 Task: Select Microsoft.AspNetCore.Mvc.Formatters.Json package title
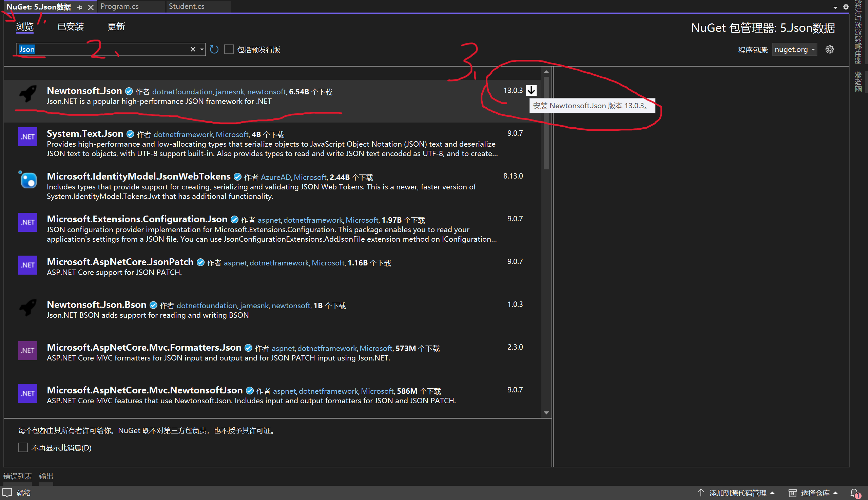click(144, 348)
